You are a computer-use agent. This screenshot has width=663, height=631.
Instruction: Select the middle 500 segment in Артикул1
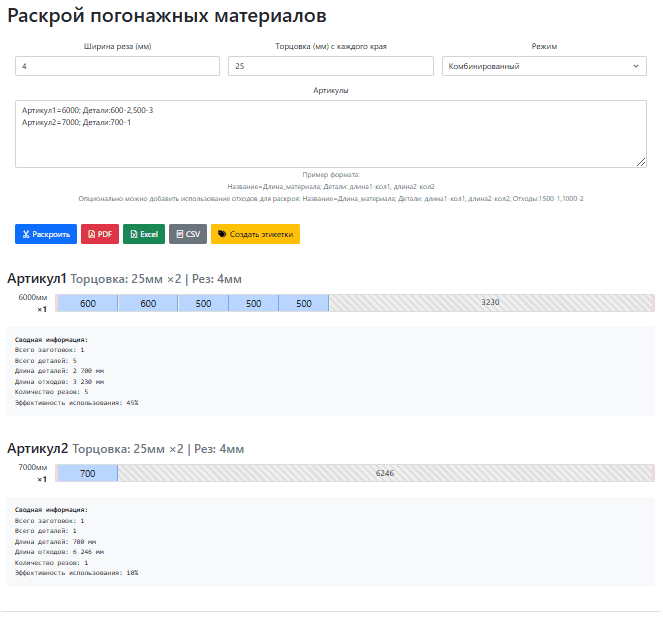[254, 303]
